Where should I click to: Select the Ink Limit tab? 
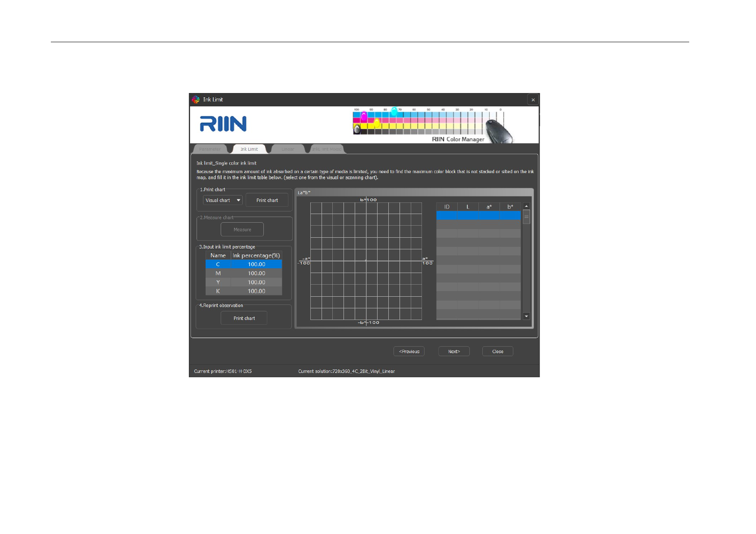pos(249,149)
